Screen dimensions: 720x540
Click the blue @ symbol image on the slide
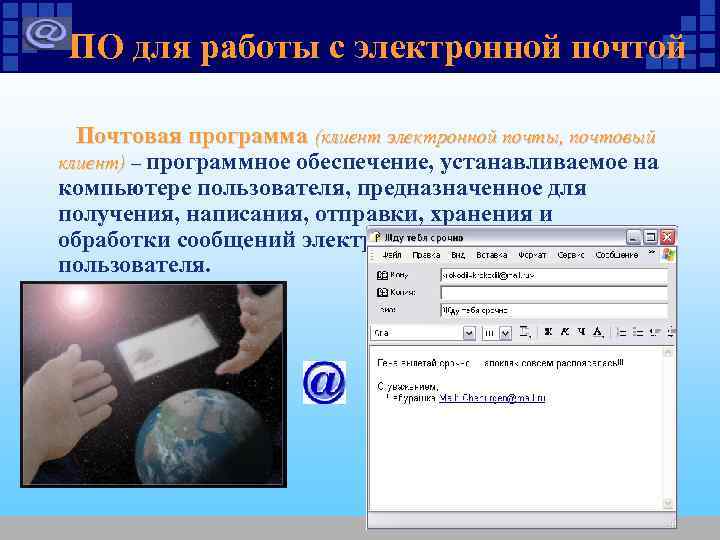[x=324, y=382]
